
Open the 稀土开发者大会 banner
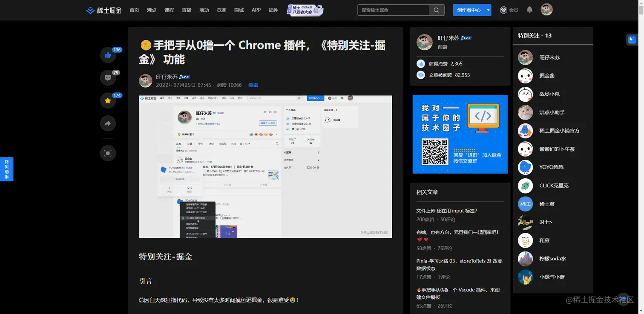click(x=305, y=10)
